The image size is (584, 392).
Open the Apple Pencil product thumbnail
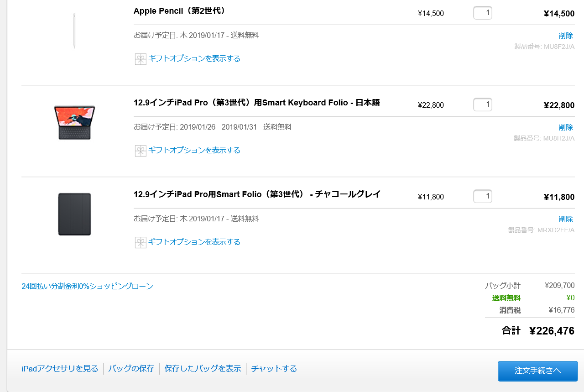pyautogui.click(x=74, y=31)
